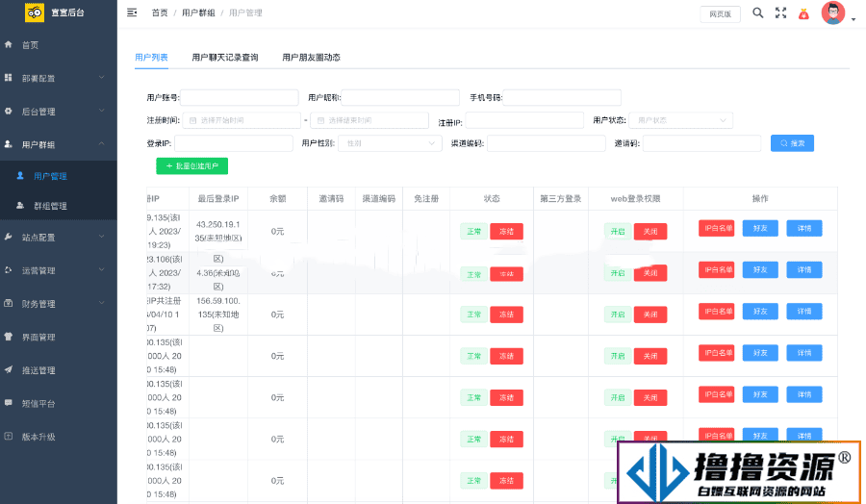This screenshot has width=866, height=504.
Task: Click the icon beside 运营管理
Action: [x=9, y=270]
